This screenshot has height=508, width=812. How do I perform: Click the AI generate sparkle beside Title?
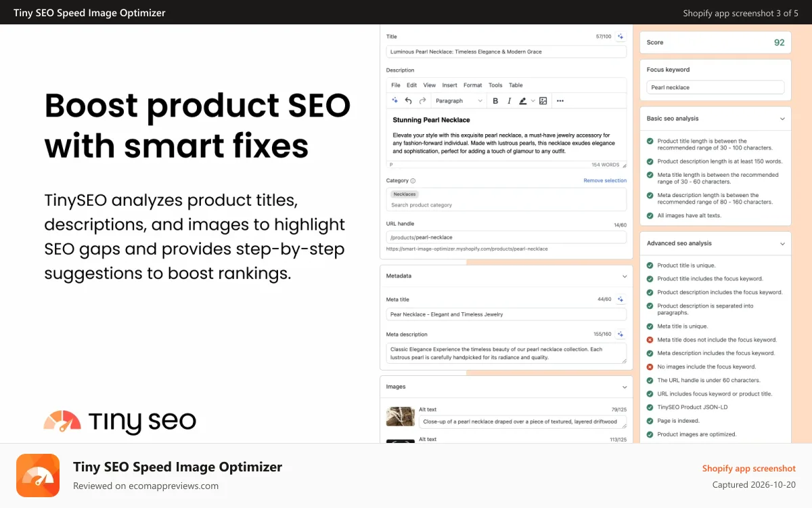coord(621,37)
